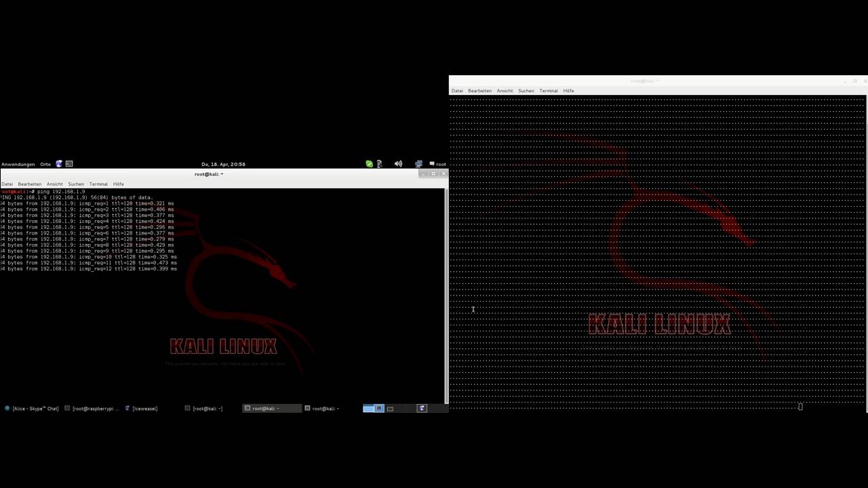Screen dimensions: 868x488
Task: Open the Orte places menu
Action: (x=45, y=164)
